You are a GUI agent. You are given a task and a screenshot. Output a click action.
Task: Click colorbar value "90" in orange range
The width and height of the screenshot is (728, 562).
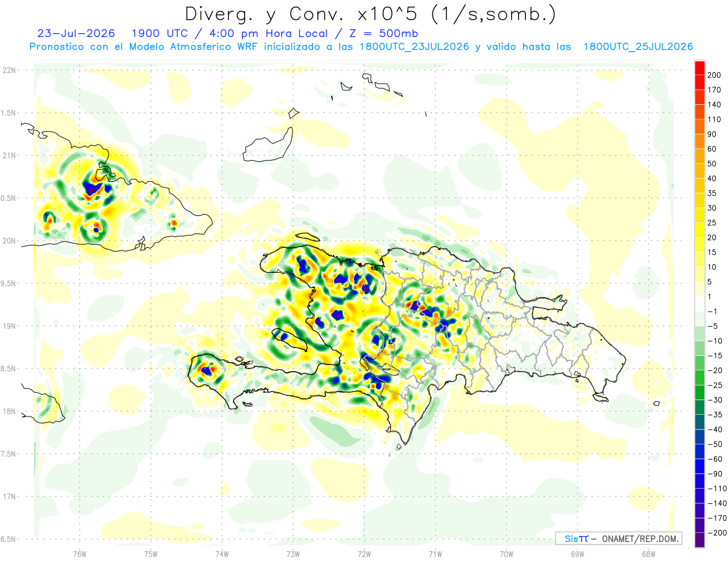tap(713, 134)
